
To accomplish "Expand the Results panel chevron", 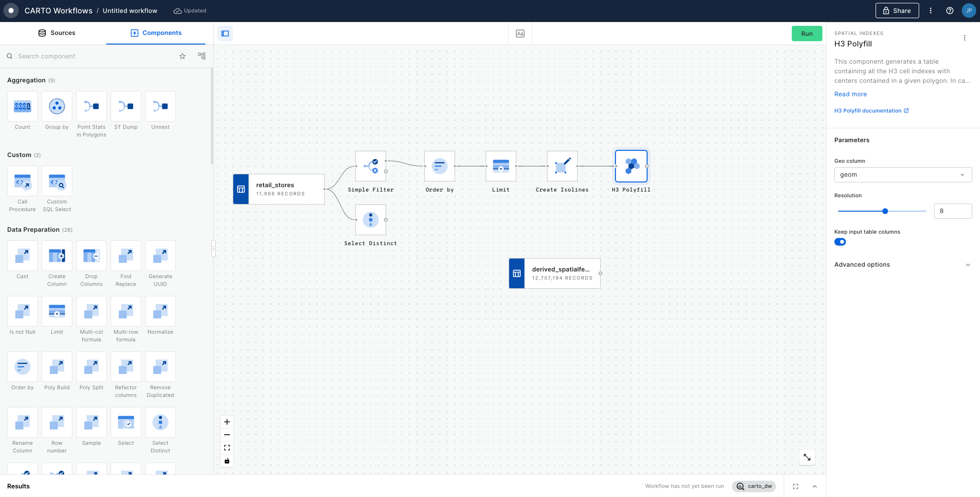I will pyautogui.click(x=814, y=486).
